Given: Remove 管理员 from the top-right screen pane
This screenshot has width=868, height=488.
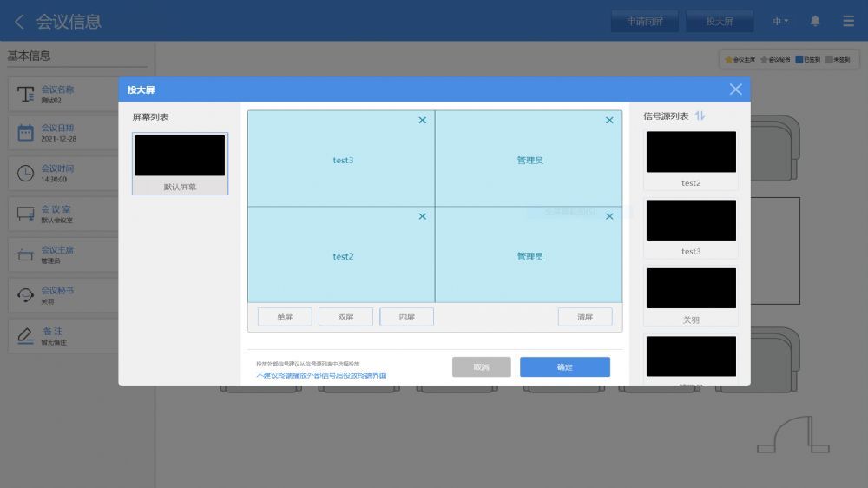Looking at the screenshot, I should (609, 121).
